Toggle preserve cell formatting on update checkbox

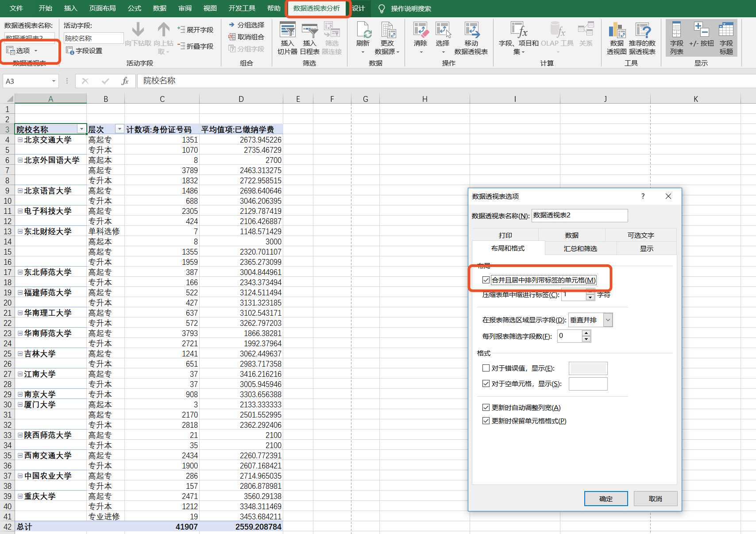pos(486,421)
